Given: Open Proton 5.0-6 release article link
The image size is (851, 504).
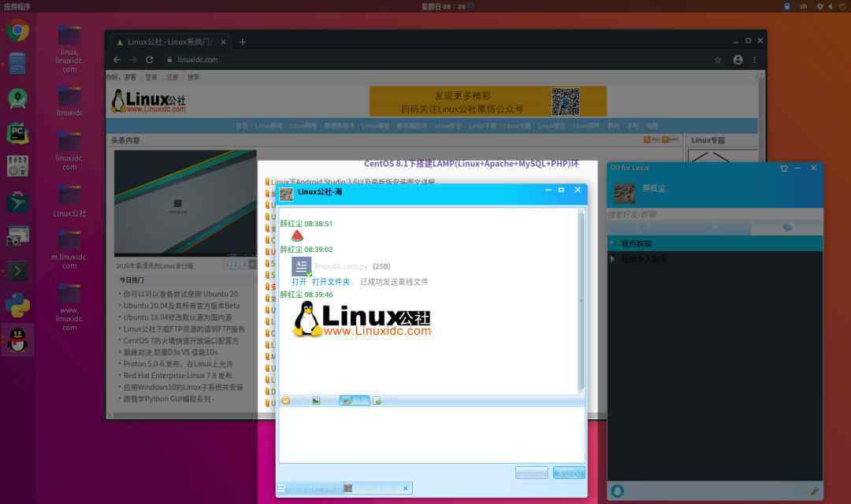Looking at the screenshot, I should point(178,364).
